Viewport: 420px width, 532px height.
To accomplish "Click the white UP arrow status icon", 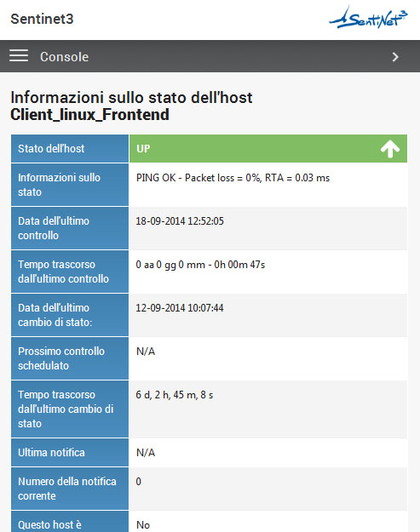I will pos(390,149).
